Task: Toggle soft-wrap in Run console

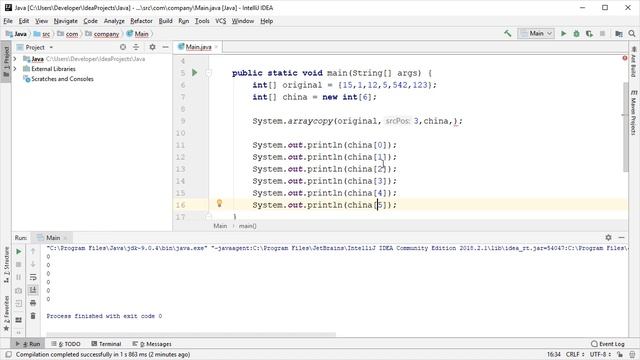Action: click(x=33, y=278)
